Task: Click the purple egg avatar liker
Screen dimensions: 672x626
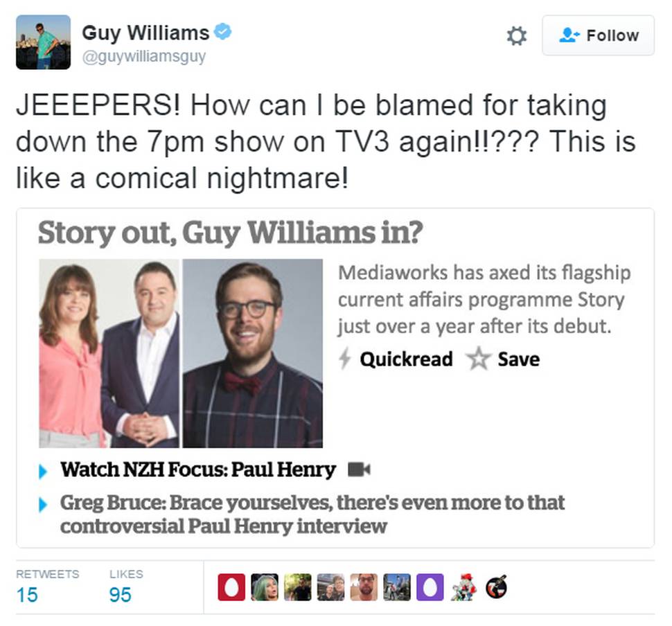Action: click(x=430, y=587)
